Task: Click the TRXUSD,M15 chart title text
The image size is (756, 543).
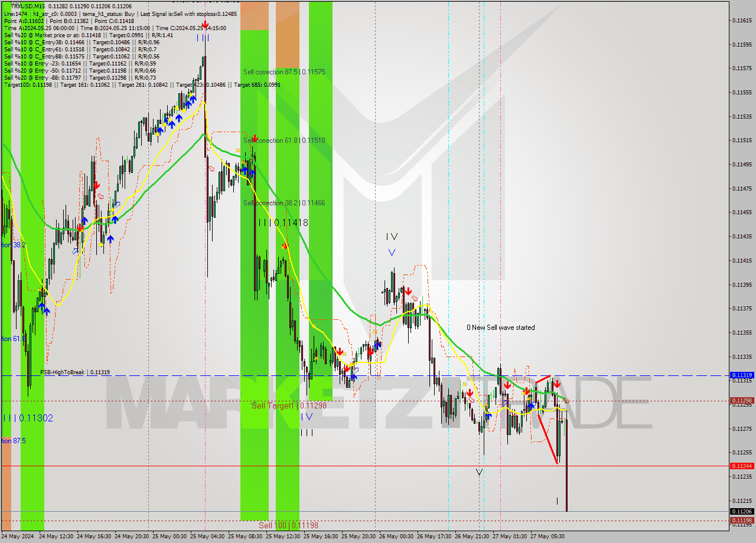Action: pos(28,6)
